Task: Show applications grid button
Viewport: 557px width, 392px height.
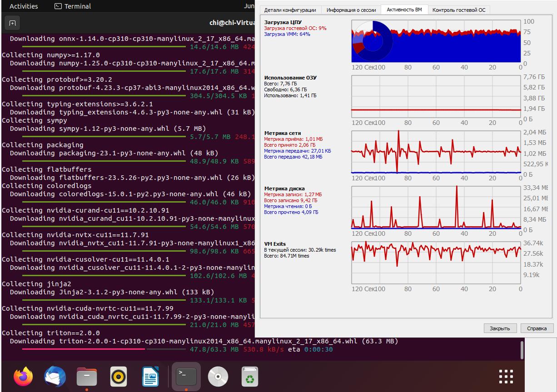Action: coord(506,377)
